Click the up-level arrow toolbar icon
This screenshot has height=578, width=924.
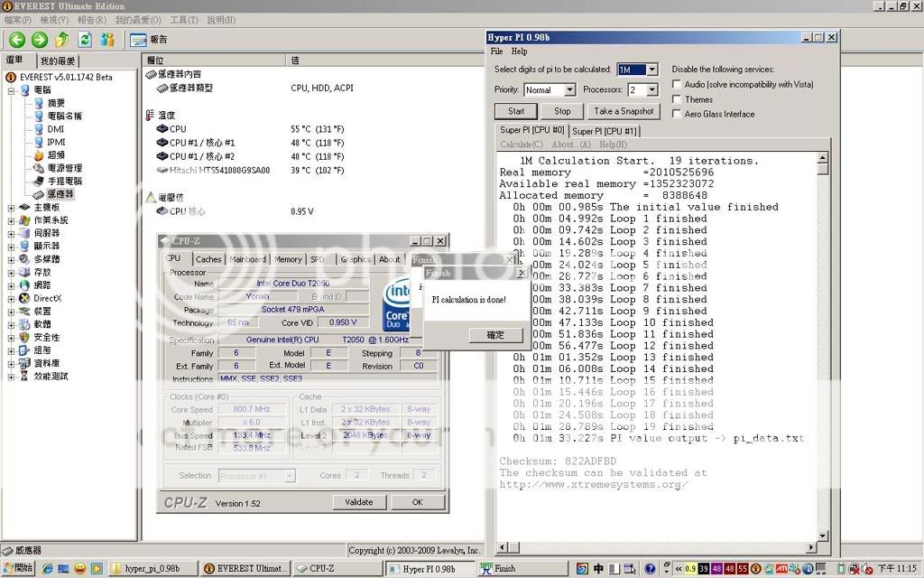click(62, 40)
